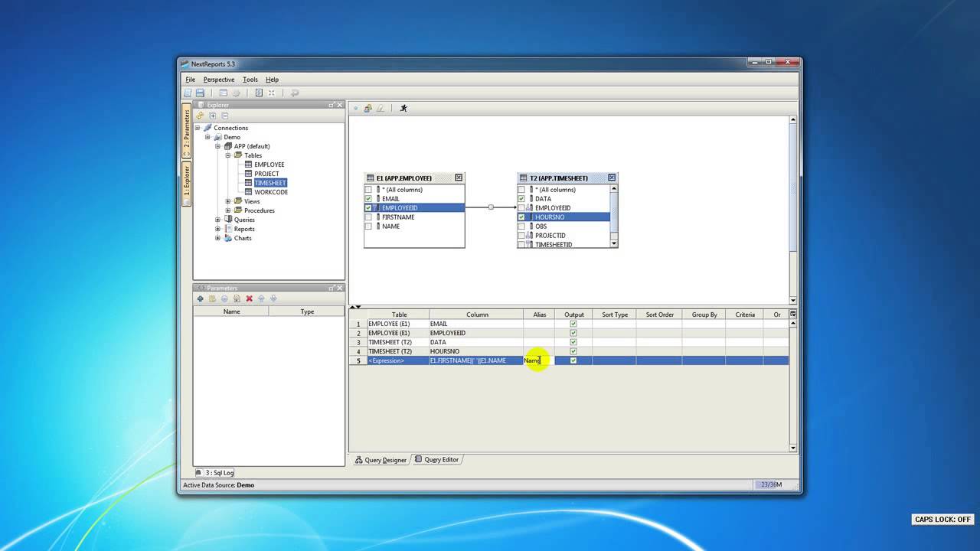The width and height of the screenshot is (980, 551).
Task: Uncheck HOURSNO column in T2 table
Action: pyautogui.click(x=521, y=217)
